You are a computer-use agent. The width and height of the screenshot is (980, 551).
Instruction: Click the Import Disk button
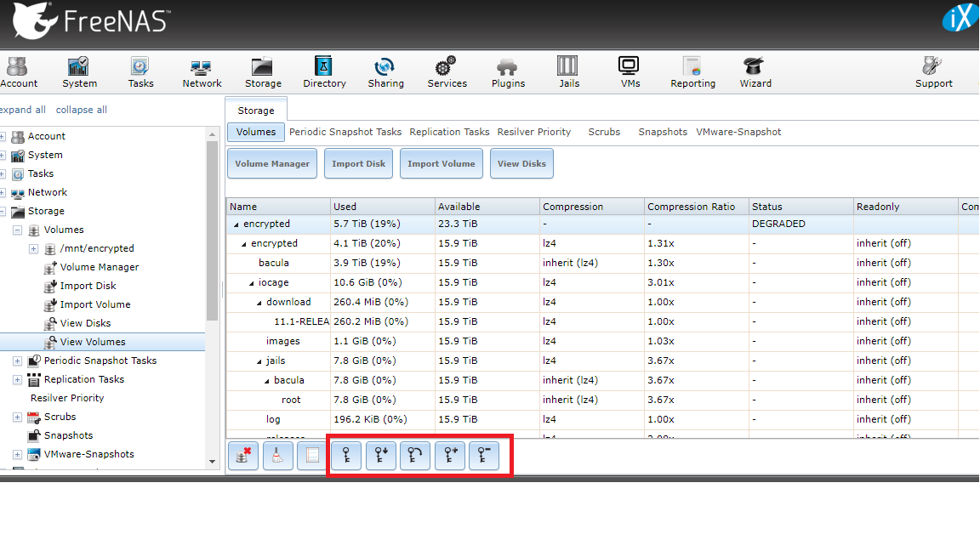pos(358,163)
